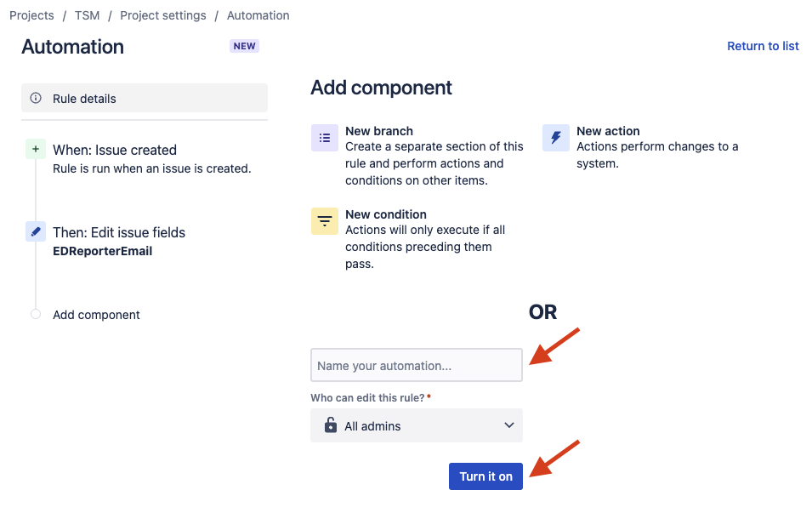
Task: Open TSM breadcrumb link
Action: pos(87,15)
